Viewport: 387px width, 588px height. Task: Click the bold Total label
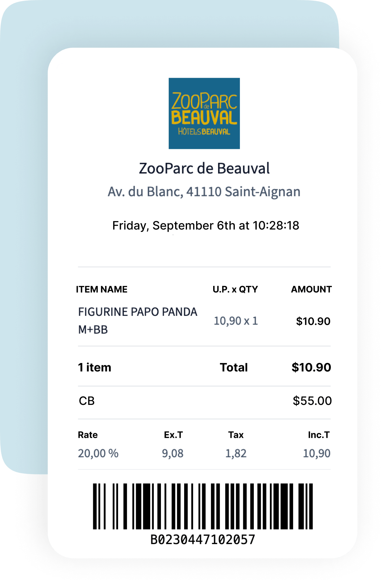tap(234, 367)
